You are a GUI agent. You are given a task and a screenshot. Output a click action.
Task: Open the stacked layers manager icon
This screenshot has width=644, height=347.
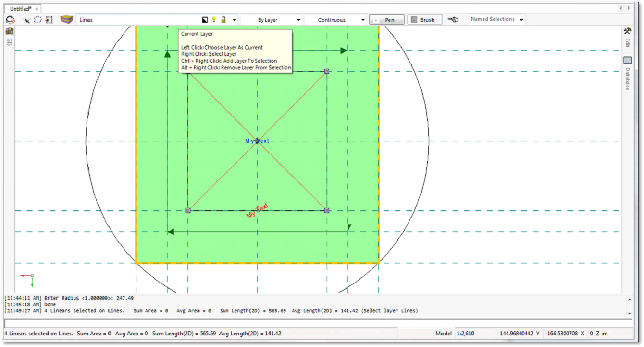click(x=66, y=20)
